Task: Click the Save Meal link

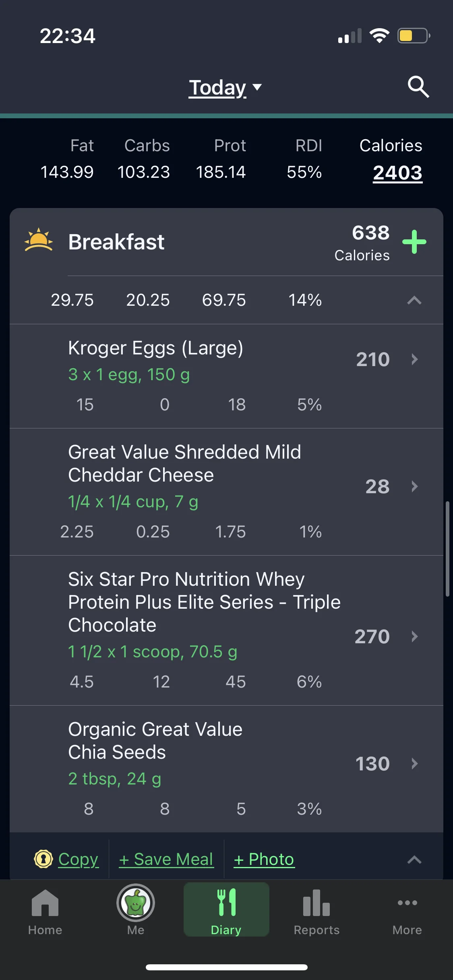Action: tap(166, 859)
